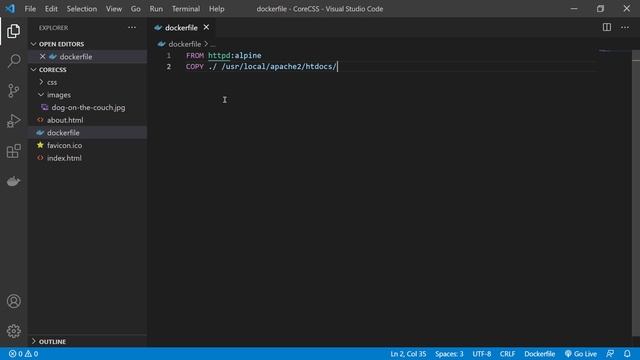Open the Terminal menu

[x=186, y=9]
